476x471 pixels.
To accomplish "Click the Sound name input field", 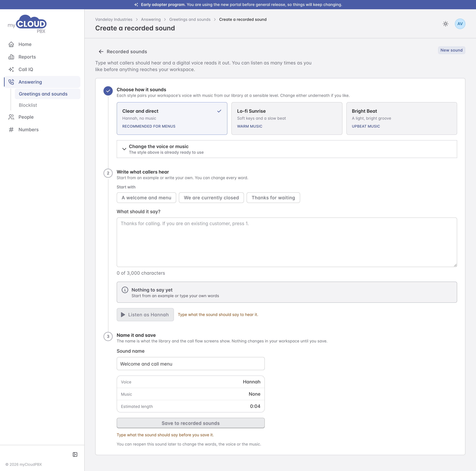I will coord(191,364).
